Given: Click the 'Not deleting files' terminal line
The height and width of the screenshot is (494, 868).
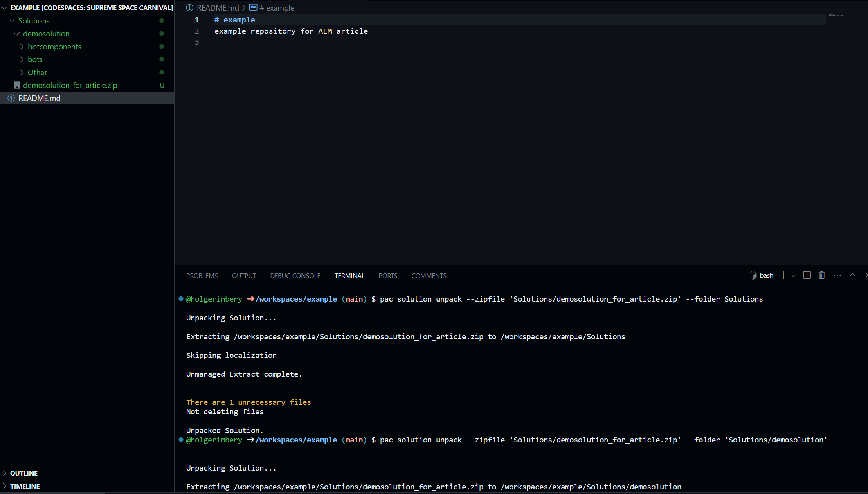Looking at the screenshot, I should pos(225,412).
